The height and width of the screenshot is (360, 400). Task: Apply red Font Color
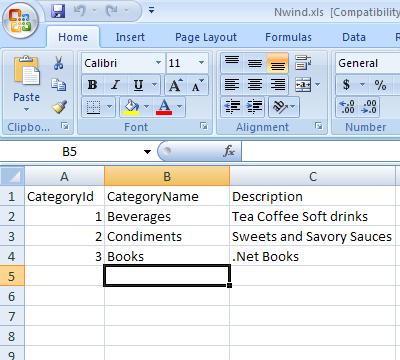pyautogui.click(x=164, y=107)
